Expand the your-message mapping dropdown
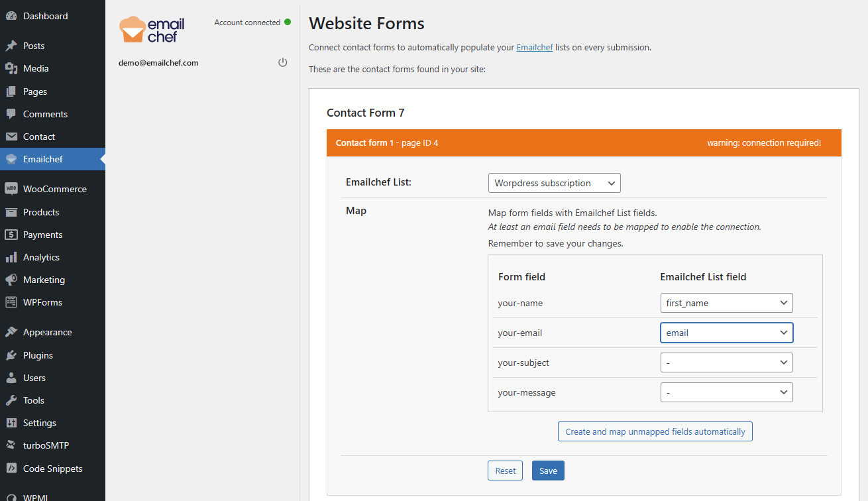 pos(727,392)
